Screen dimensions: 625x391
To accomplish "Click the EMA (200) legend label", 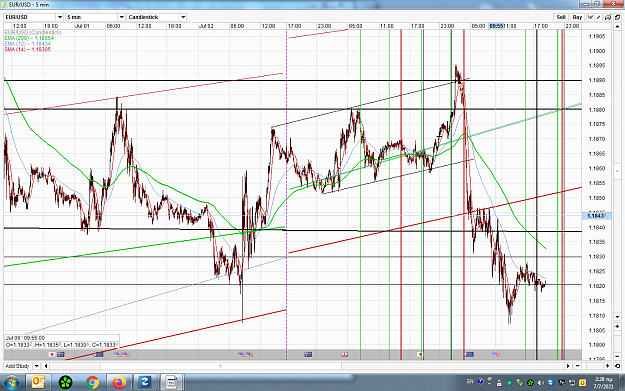I will [x=29, y=38].
